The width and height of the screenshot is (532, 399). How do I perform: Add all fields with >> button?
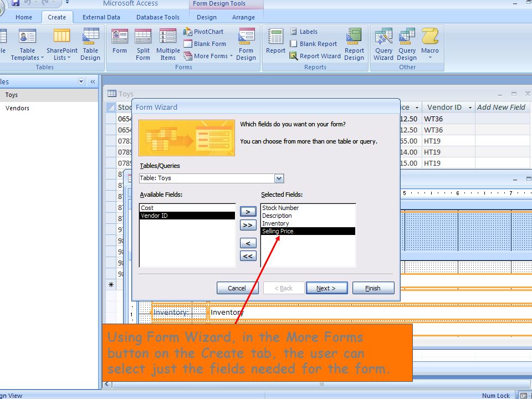pos(248,225)
